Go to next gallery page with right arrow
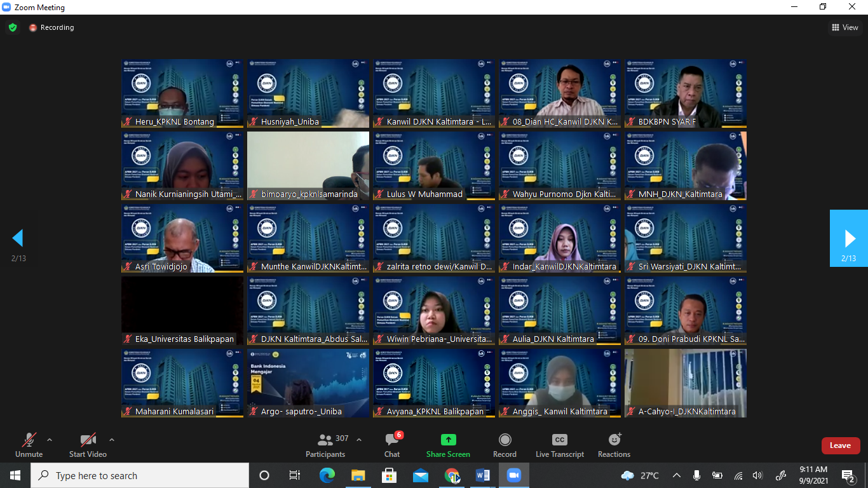 pyautogui.click(x=849, y=238)
